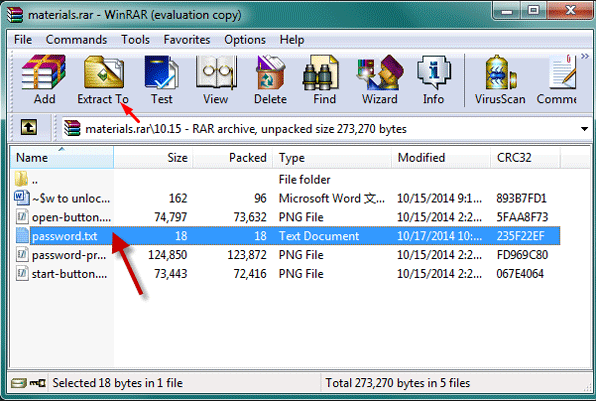Expand the archive path dropdown arrow
The width and height of the screenshot is (596, 401).
pyautogui.click(x=584, y=129)
